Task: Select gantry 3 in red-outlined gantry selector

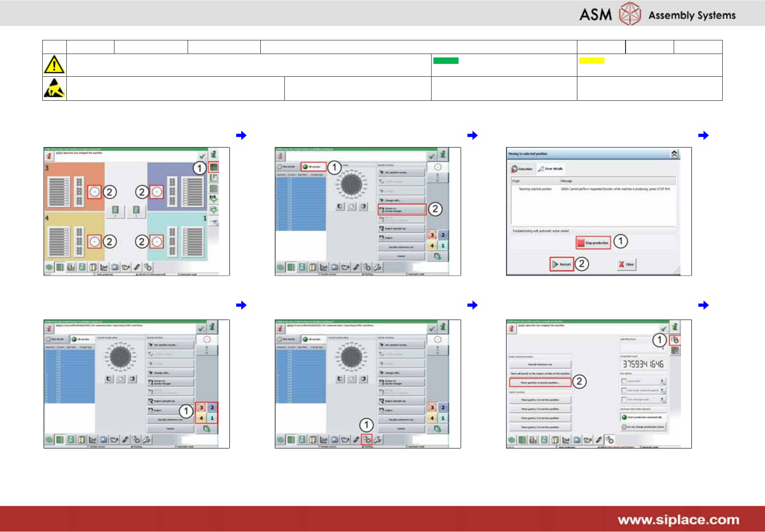Action: click(x=201, y=408)
